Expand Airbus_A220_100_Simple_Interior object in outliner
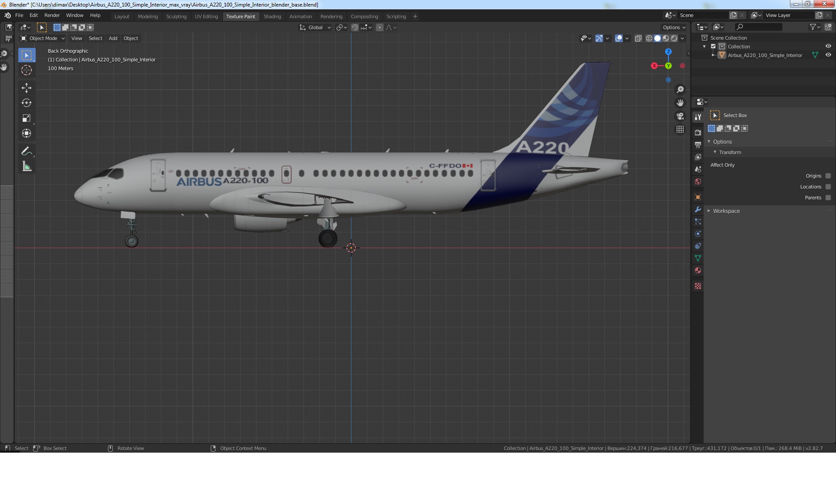Viewport: 836px width, 504px height. coord(713,55)
